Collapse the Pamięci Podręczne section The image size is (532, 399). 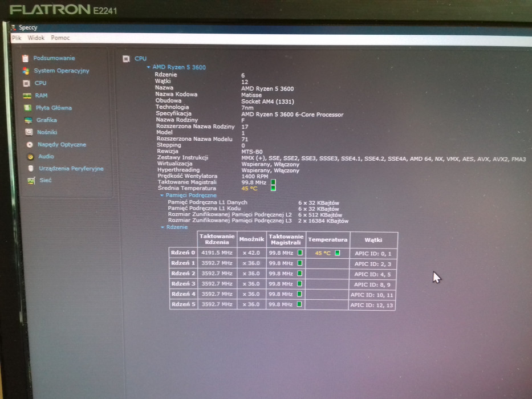[162, 195]
